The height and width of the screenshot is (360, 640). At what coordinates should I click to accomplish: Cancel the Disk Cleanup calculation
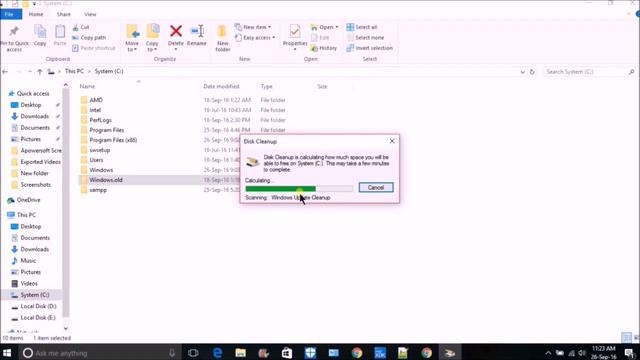[x=376, y=187]
